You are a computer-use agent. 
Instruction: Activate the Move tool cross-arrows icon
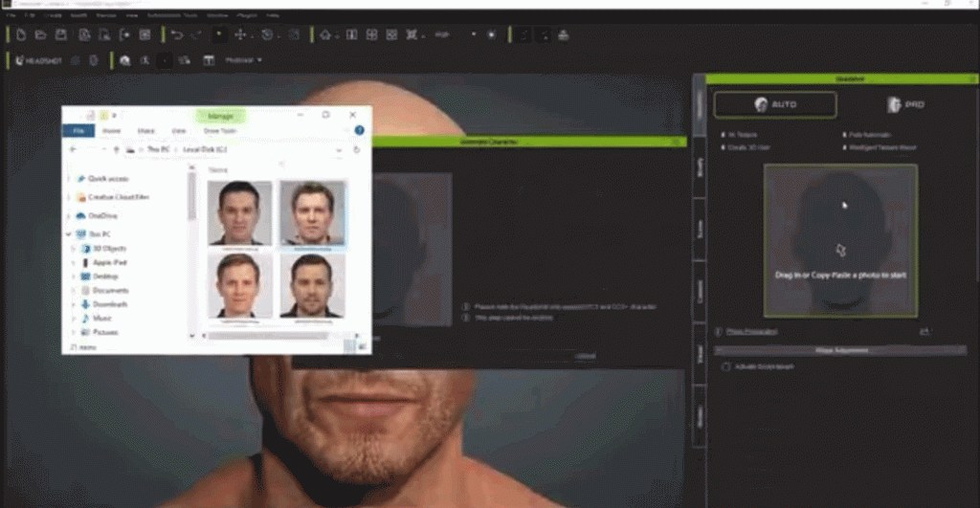click(240, 35)
